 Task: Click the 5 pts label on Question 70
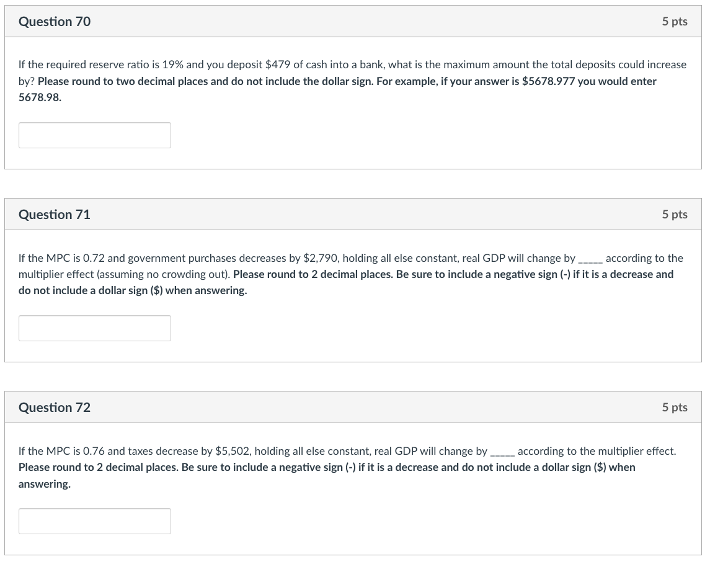pos(675,21)
